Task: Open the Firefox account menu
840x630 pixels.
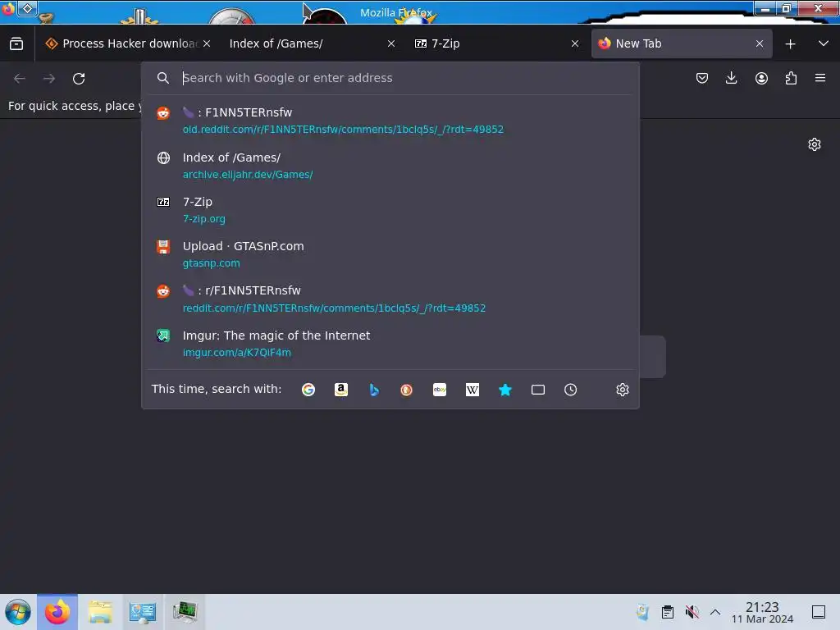Action: click(761, 78)
